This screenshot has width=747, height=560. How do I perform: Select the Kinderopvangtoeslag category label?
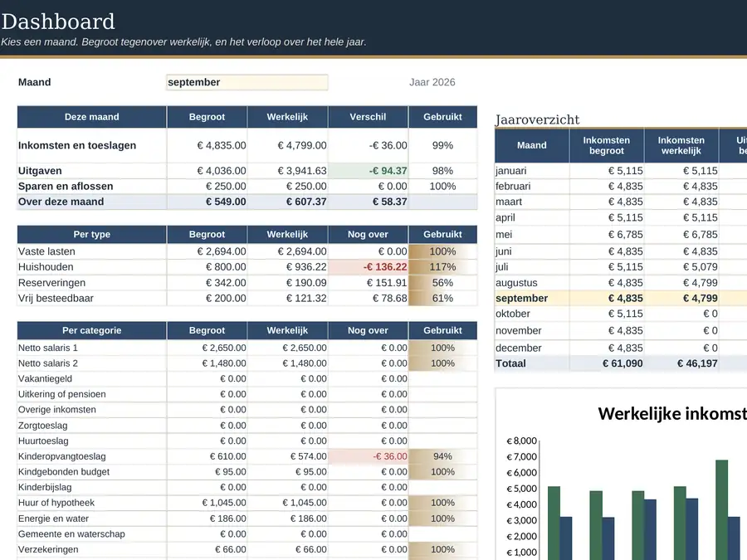(x=62, y=456)
